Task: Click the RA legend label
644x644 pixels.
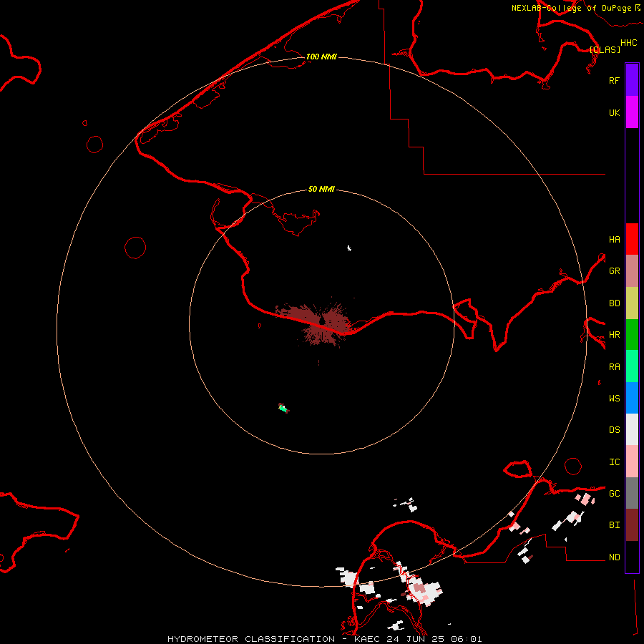Action: (x=614, y=366)
